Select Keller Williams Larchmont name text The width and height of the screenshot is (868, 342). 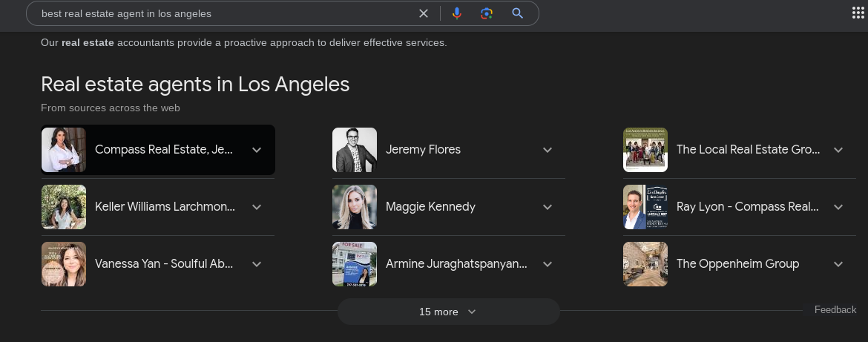coord(165,206)
